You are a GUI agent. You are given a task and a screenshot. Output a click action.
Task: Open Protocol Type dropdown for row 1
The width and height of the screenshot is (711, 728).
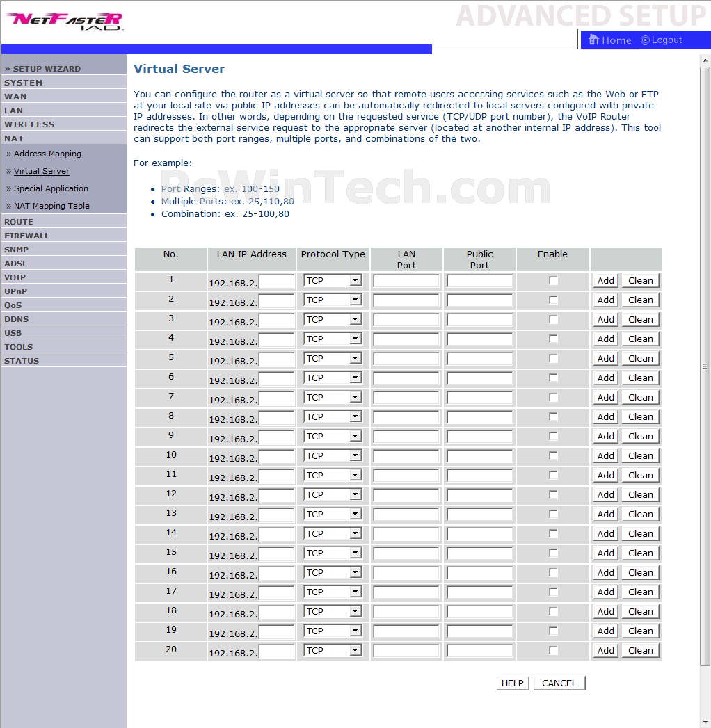333,280
